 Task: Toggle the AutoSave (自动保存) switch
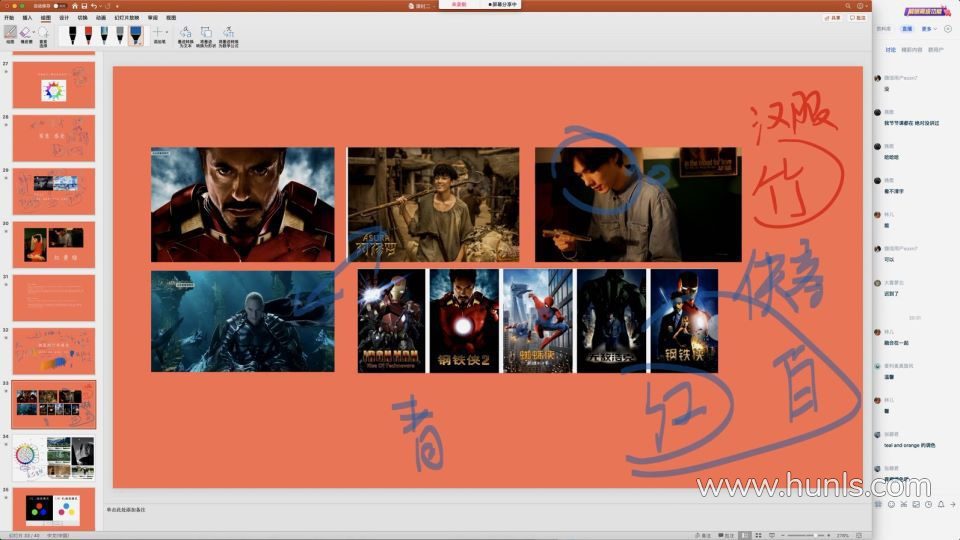(x=59, y=6)
